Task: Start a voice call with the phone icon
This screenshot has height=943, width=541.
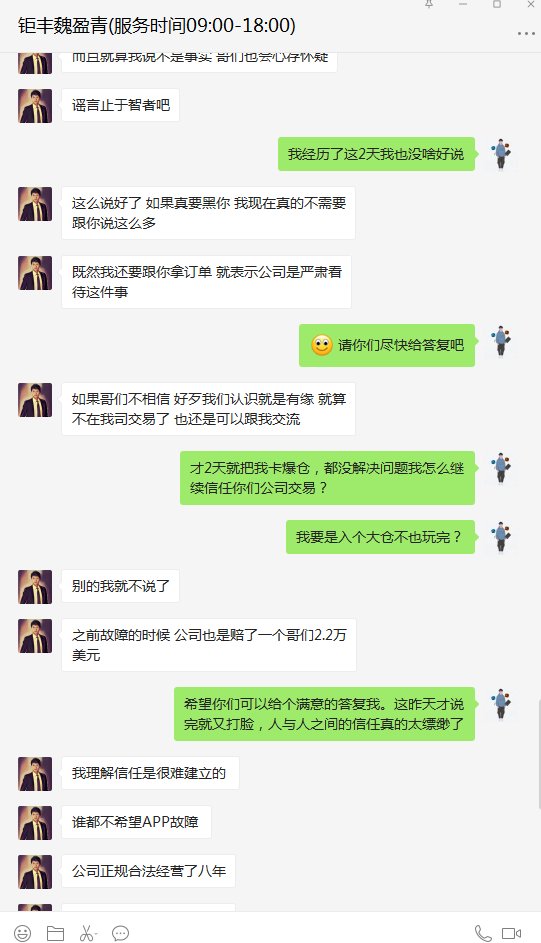Action: [x=483, y=933]
